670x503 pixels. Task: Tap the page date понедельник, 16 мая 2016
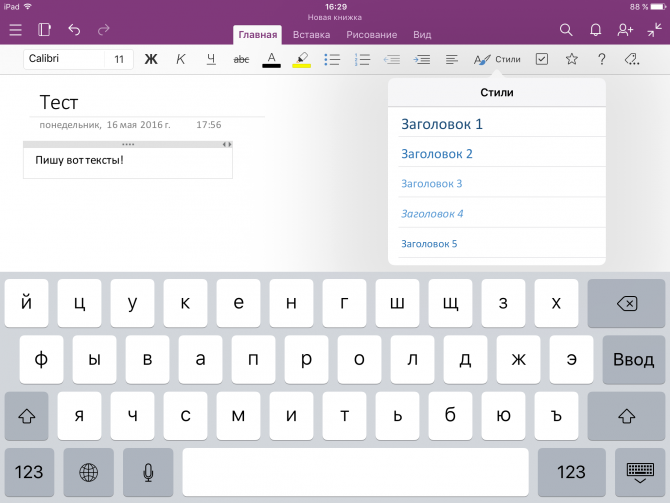(105, 125)
